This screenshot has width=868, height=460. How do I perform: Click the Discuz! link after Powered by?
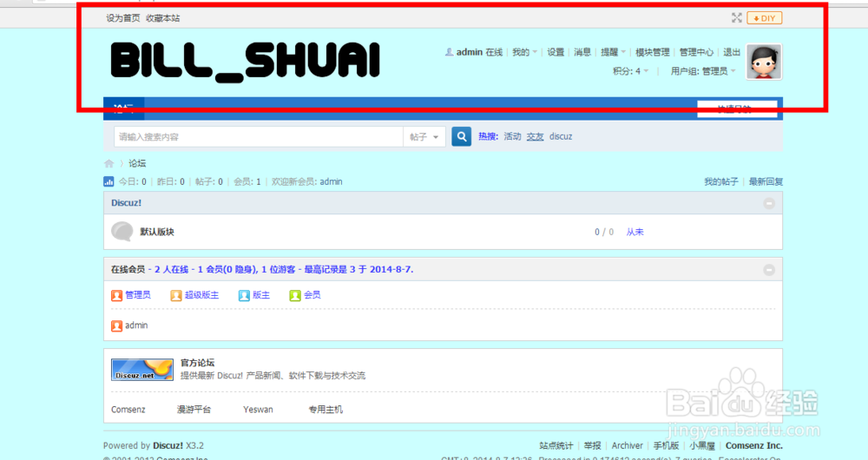[x=168, y=445]
